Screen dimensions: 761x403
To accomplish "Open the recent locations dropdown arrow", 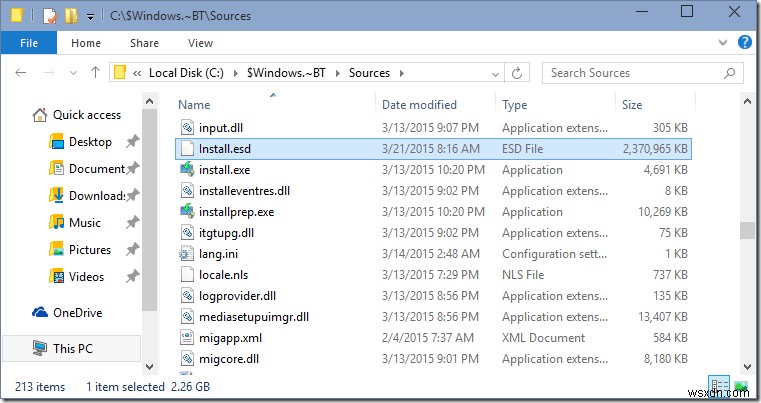I will coord(73,73).
